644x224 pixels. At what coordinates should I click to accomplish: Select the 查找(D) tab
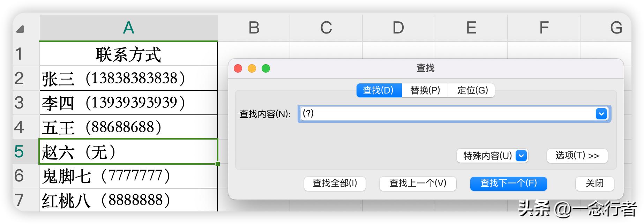(x=379, y=90)
